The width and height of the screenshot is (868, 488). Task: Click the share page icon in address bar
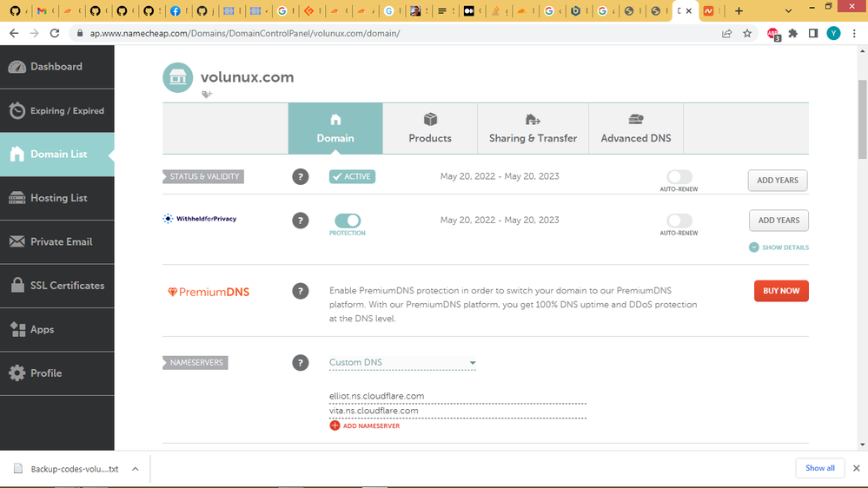click(727, 33)
